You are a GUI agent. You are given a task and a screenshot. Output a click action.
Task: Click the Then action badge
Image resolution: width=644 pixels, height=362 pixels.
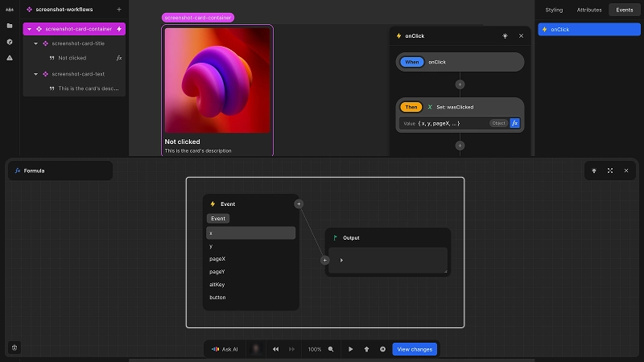411,107
